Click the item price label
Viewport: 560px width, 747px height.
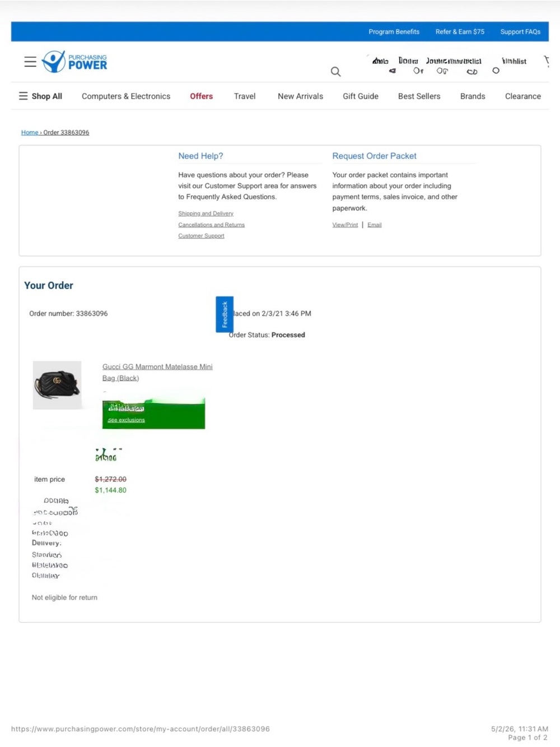click(x=49, y=479)
